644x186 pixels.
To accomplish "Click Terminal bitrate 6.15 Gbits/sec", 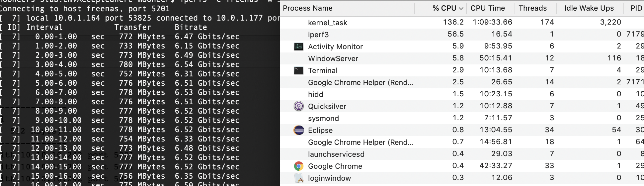I will click(207, 46).
